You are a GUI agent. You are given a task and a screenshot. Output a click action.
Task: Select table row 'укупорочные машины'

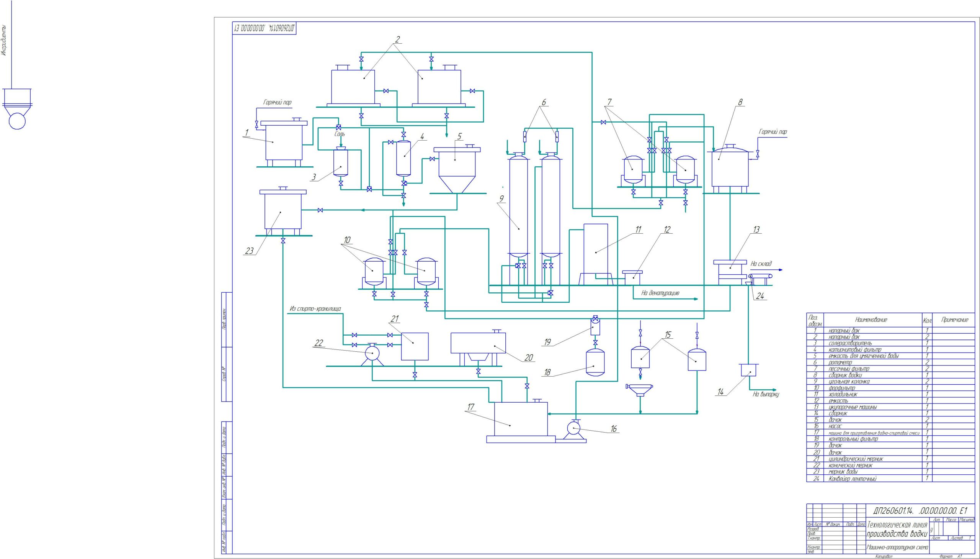point(891,407)
